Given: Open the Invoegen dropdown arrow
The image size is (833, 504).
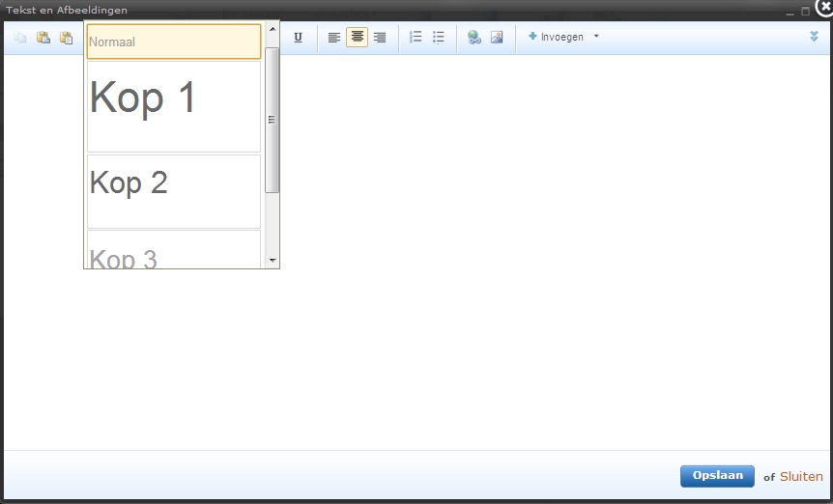Looking at the screenshot, I should point(596,37).
